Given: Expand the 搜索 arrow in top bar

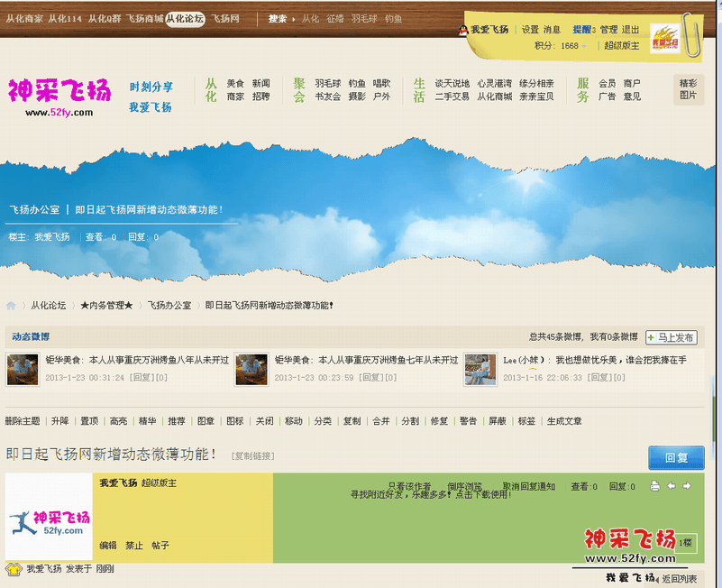Looking at the screenshot, I should tap(293, 19).
